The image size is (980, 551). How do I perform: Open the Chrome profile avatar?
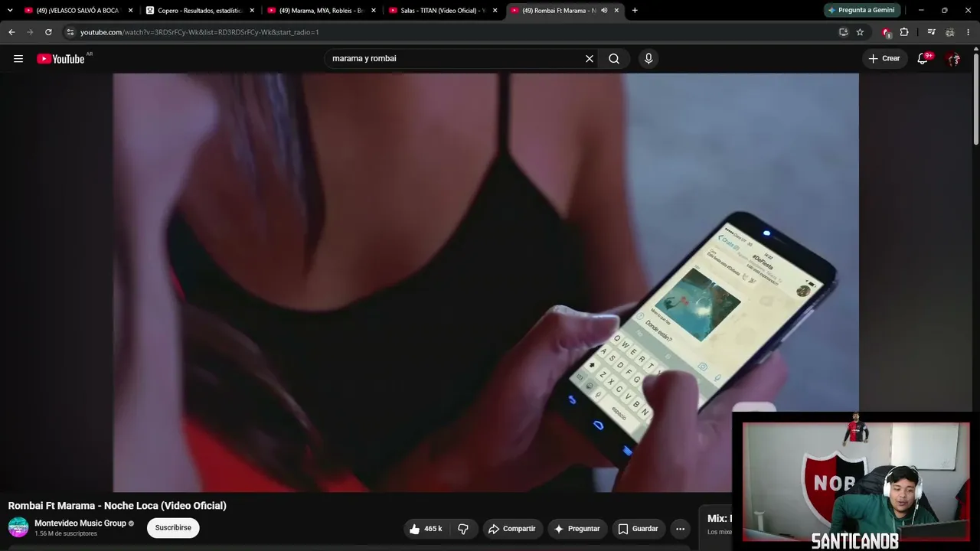pos(950,32)
